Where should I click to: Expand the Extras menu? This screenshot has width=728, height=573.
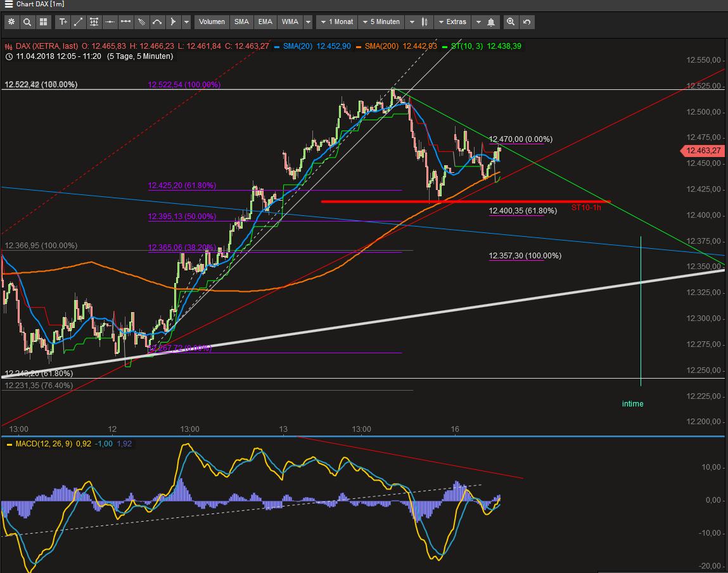453,22
